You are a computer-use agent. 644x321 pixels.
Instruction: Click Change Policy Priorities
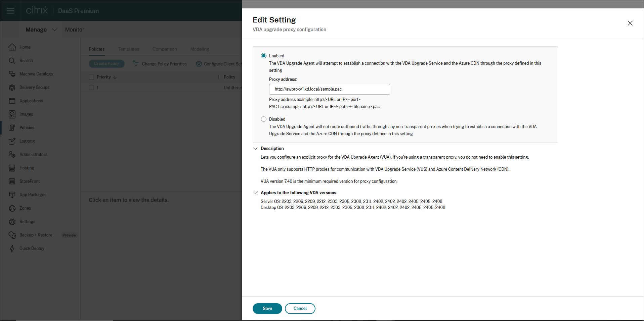click(164, 64)
